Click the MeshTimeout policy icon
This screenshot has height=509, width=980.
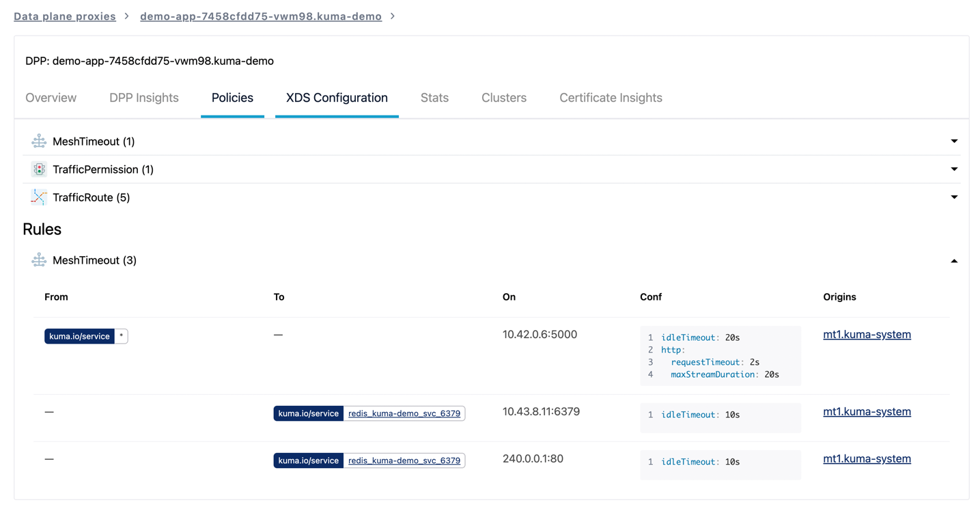pos(39,141)
